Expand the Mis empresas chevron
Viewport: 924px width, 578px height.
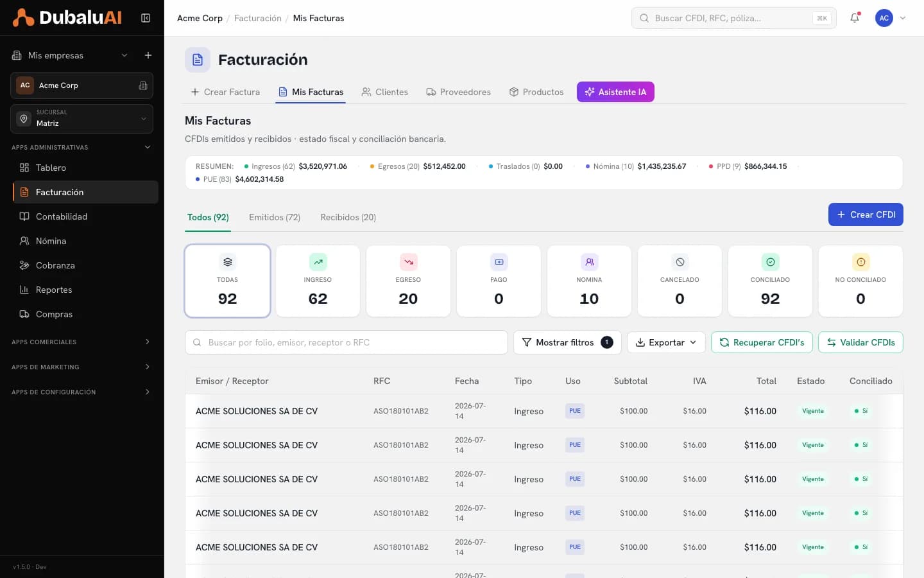point(124,55)
